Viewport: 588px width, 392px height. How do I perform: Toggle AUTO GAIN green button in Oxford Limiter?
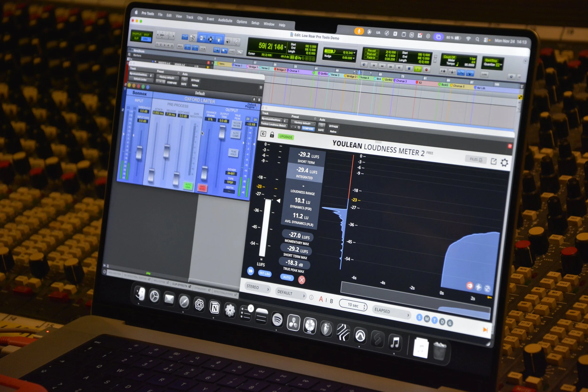pos(188,186)
